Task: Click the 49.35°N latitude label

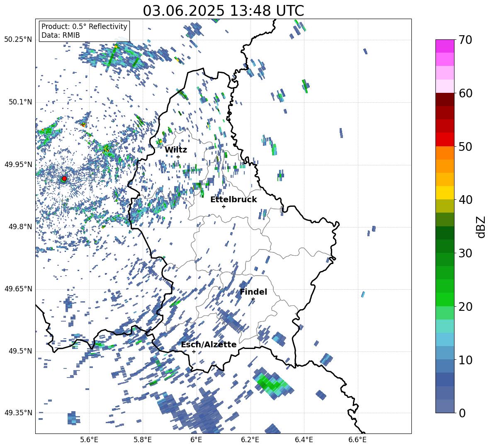Action: [18, 413]
